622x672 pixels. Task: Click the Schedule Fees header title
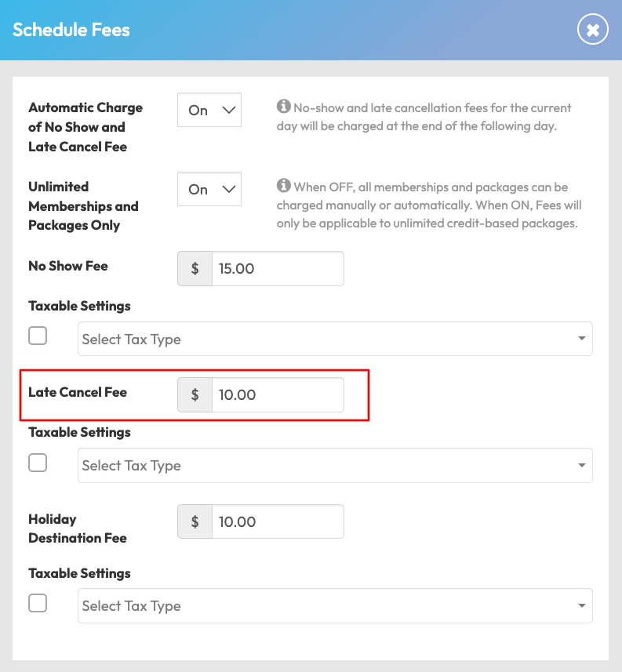click(71, 30)
